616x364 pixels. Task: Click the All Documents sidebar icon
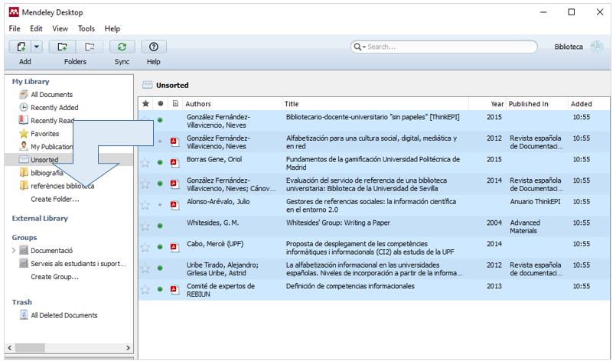coord(24,94)
